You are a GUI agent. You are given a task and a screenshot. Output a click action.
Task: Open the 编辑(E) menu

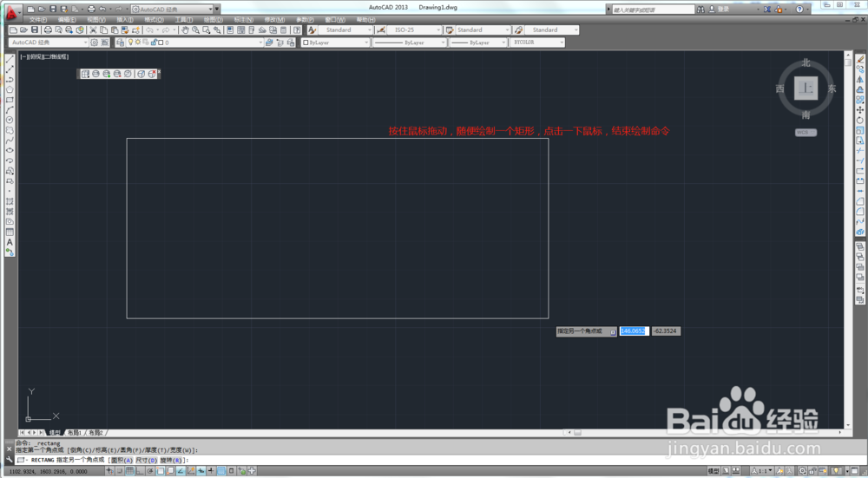(x=67, y=20)
